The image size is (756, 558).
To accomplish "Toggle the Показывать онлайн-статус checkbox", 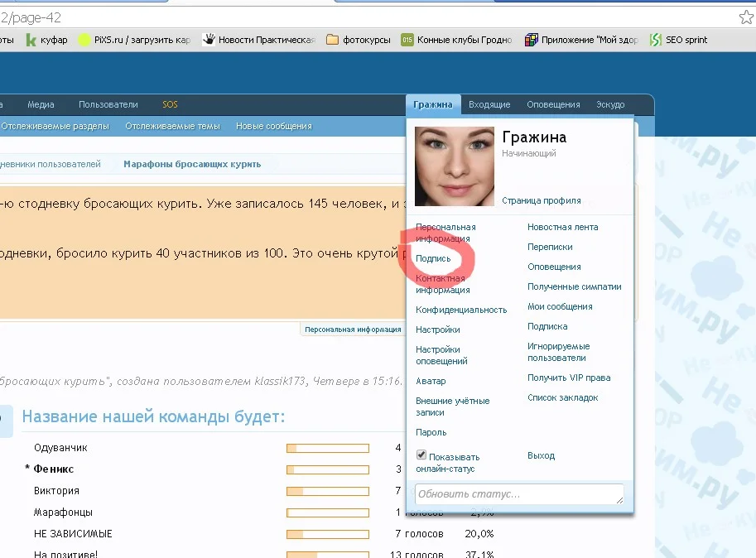I will [421, 455].
